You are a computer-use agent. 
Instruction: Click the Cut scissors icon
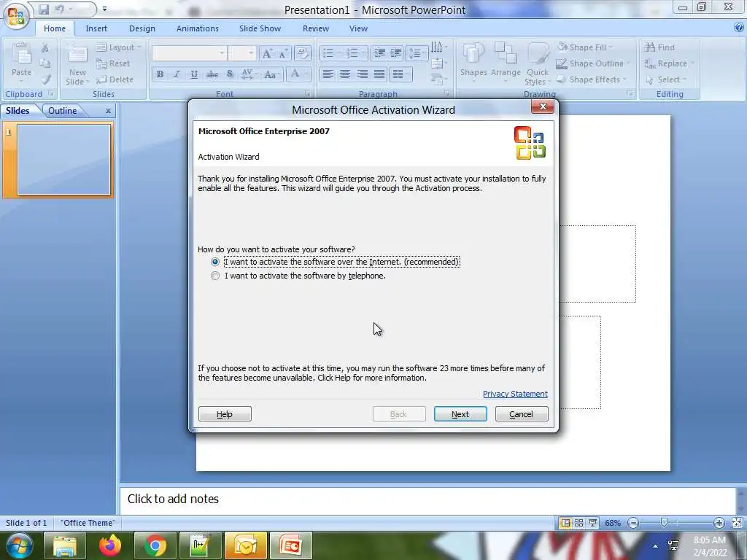45,47
